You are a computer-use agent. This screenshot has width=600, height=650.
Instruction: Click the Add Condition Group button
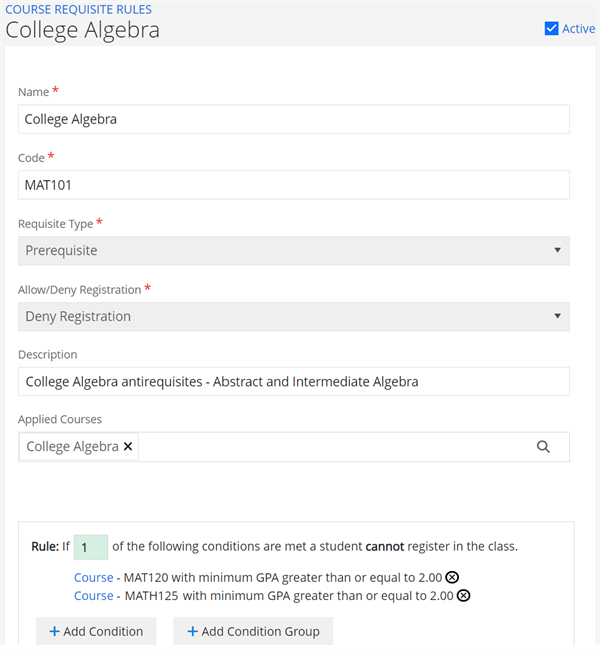tap(253, 631)
